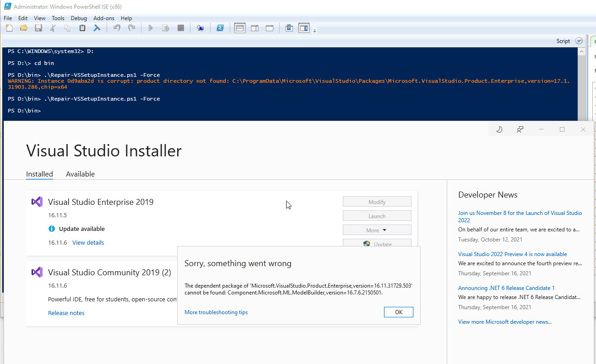This screenshot has height=364, width=596.
Task: Click the Run Selection icon
Action: tap(165, 28)
